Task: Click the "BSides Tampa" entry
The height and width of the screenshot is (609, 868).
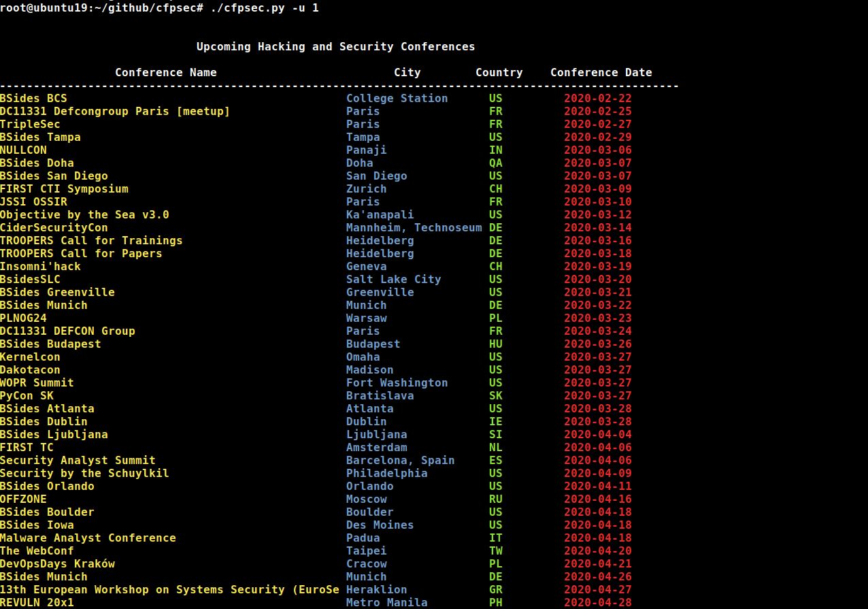Action: pos(40,137)
